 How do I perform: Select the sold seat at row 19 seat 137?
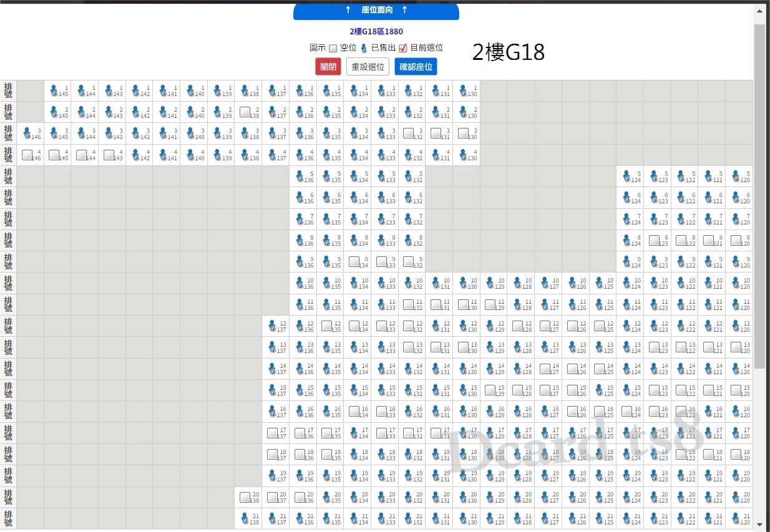272,475
